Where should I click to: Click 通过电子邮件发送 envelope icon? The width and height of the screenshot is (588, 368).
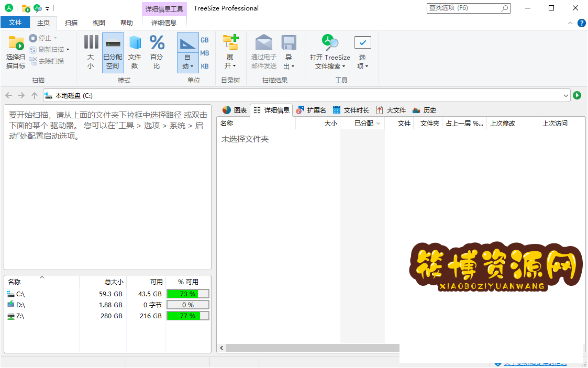(x=263, y=42)
